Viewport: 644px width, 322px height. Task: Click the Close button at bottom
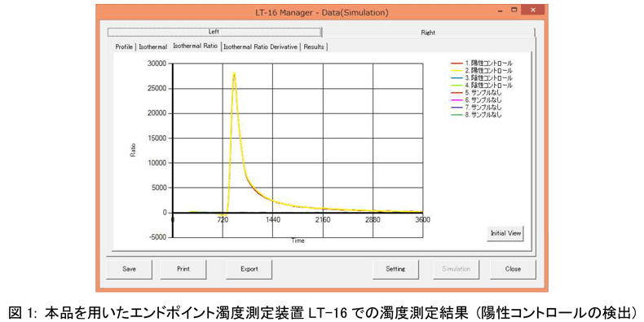point(513,269)
